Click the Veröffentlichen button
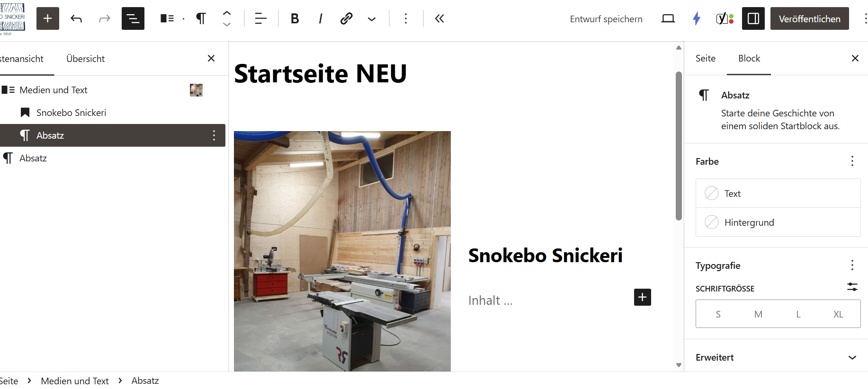 click(x=809, y=18)
